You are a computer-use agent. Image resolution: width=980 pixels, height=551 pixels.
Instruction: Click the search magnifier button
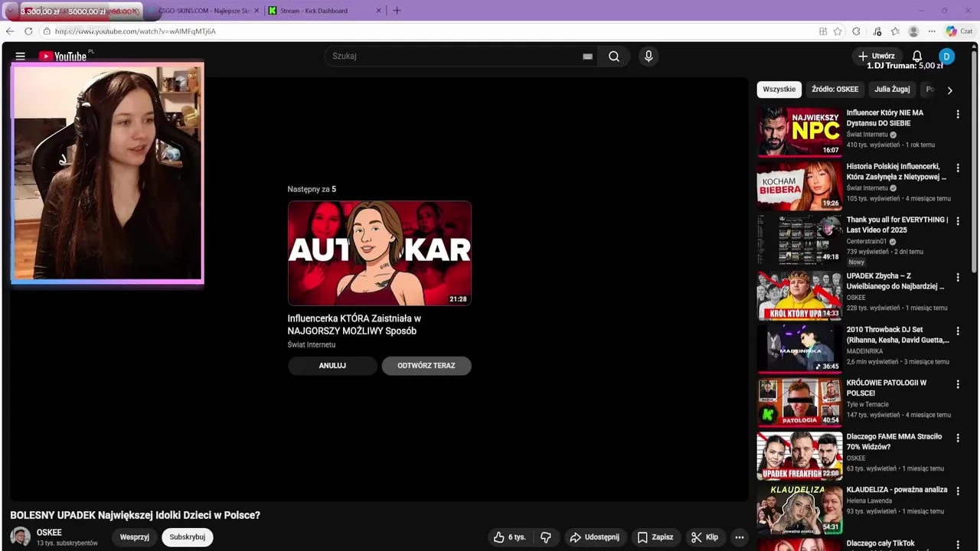(x=614, y=56)
